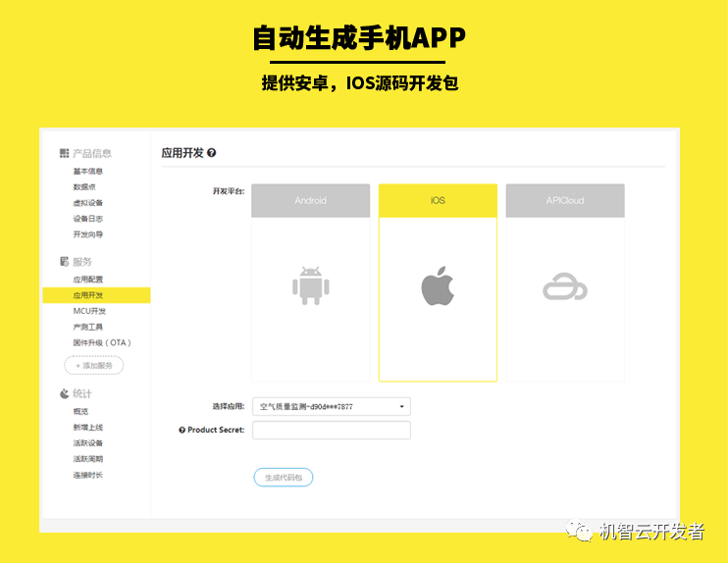Select the highlighted 应用开发 sidebar item
This screenshot has width=728, height=563.
coord(96,295)
